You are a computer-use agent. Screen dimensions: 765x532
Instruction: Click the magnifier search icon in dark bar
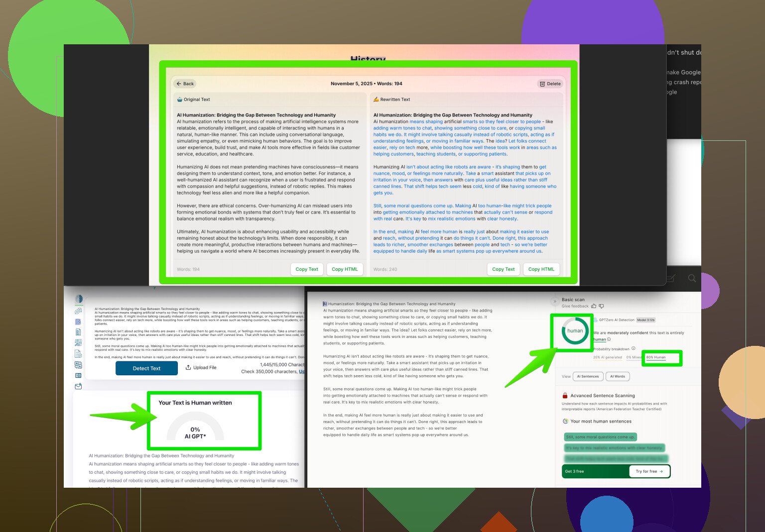(x=692, y=278)
